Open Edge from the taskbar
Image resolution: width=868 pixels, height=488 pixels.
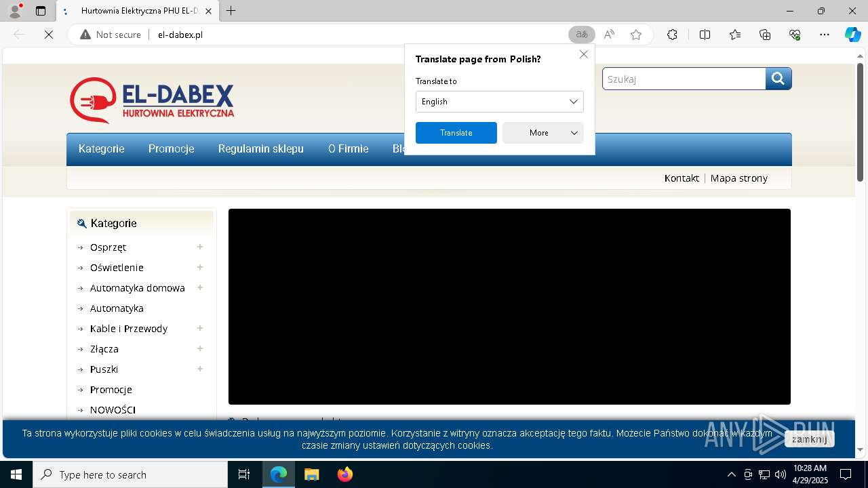(x=279, y=474)
